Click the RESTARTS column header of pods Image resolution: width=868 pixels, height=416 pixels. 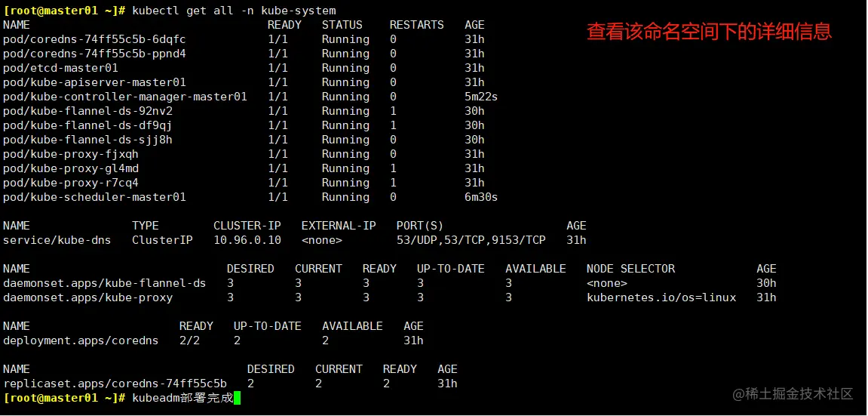click(x=416, y=25)
